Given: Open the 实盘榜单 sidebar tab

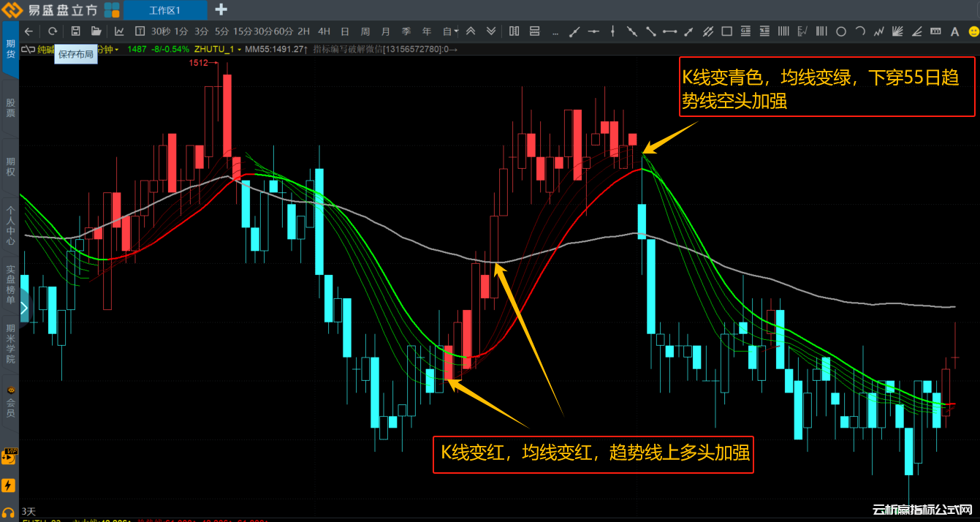Looking at the screenshot, I should point(10,284).
